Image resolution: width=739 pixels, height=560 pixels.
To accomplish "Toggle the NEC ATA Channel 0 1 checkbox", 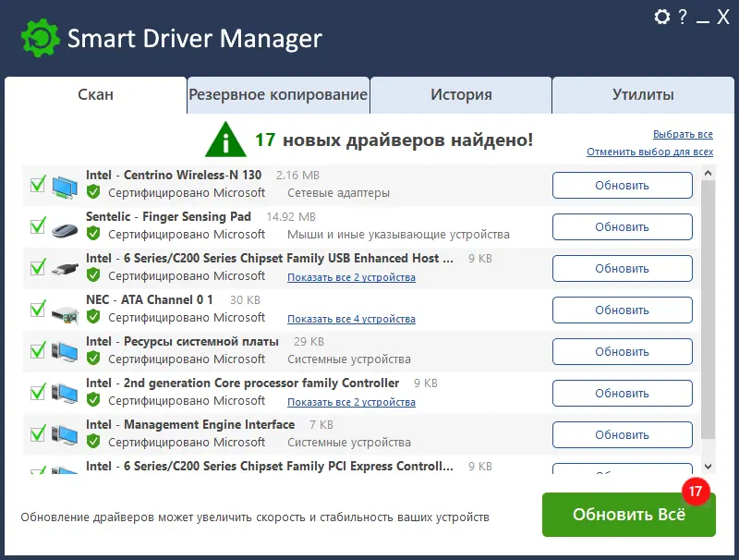I will [36, 309].
